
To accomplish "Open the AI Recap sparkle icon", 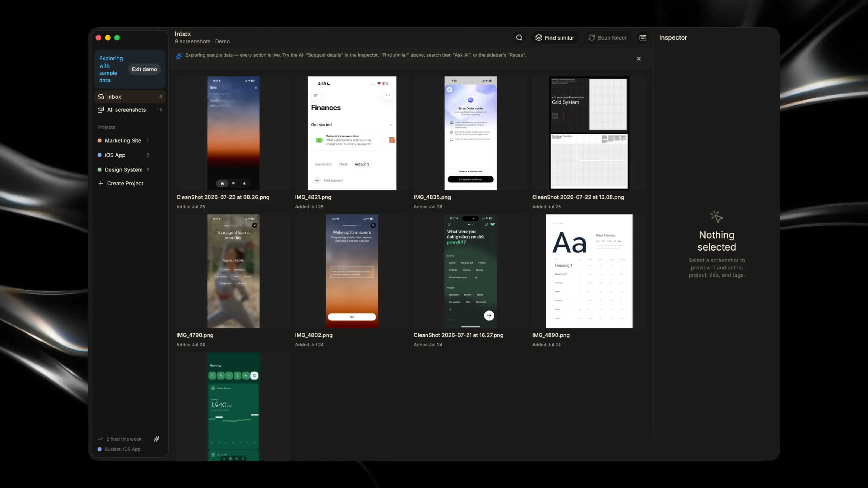I will click(157, 439).
